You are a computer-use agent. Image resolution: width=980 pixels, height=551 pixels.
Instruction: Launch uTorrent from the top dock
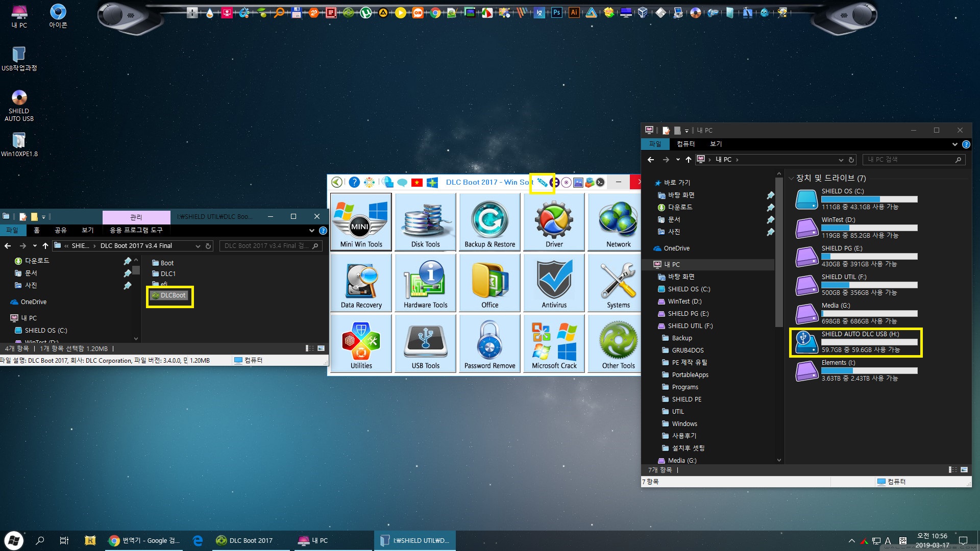pyautogui.click(x=366, y=13)
